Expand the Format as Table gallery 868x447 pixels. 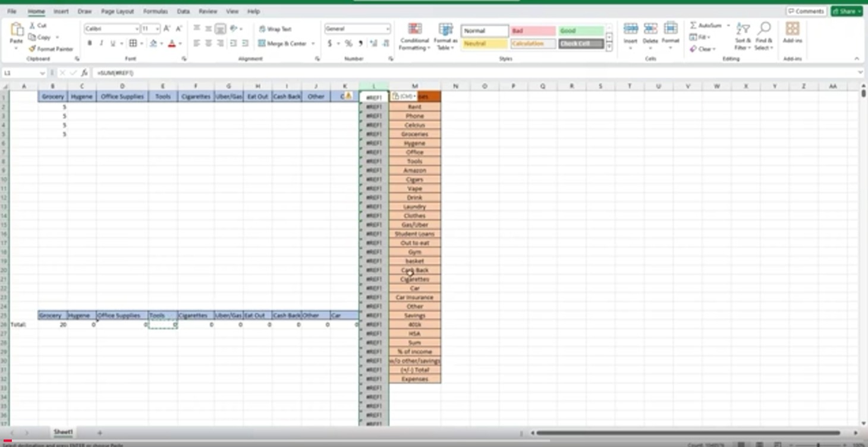(445, 37)
